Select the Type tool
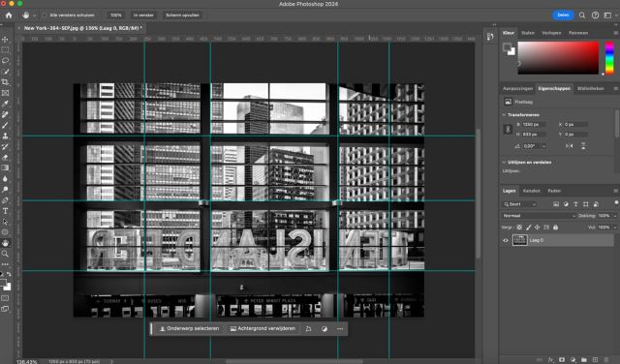The width and height of the screenshot is (620, 364). point(5,211)
